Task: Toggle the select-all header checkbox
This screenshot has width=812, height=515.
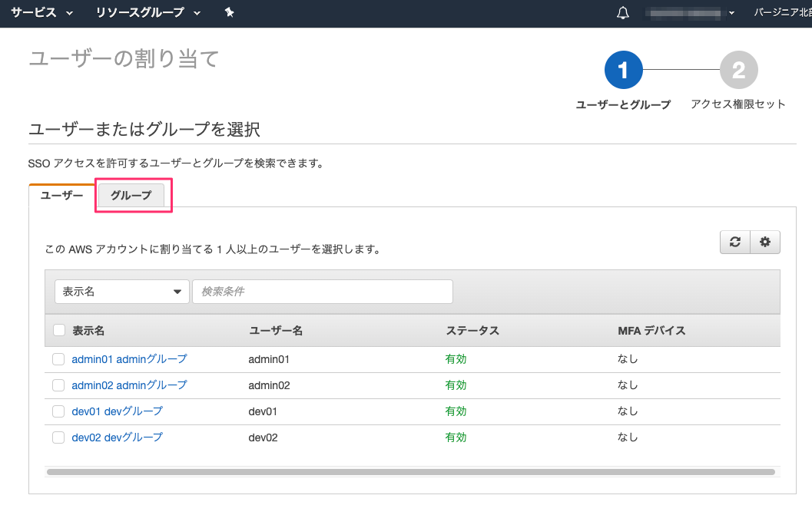Action: (x=59, y=330)
